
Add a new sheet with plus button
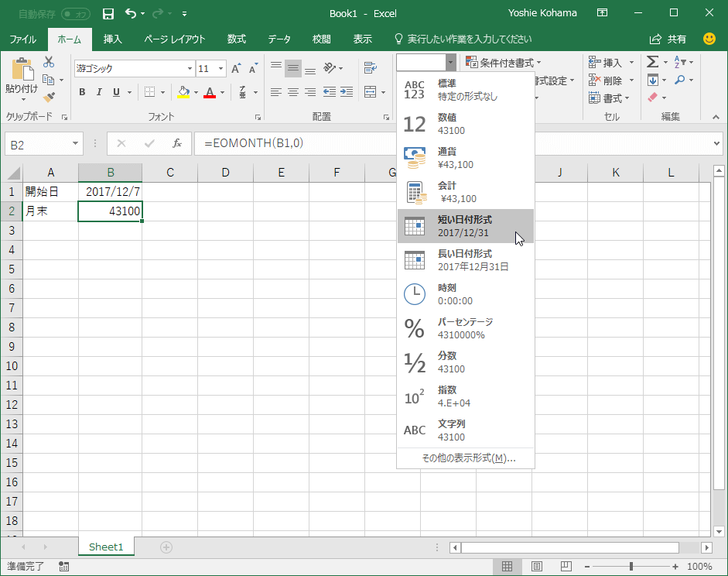(x=166, y=547)
